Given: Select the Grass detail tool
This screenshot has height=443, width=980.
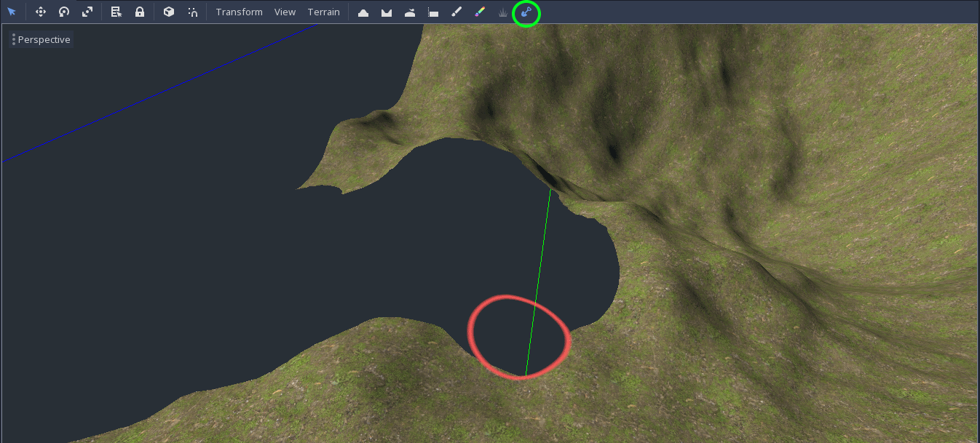Looking at the screenshot, I should pos(502,12).
